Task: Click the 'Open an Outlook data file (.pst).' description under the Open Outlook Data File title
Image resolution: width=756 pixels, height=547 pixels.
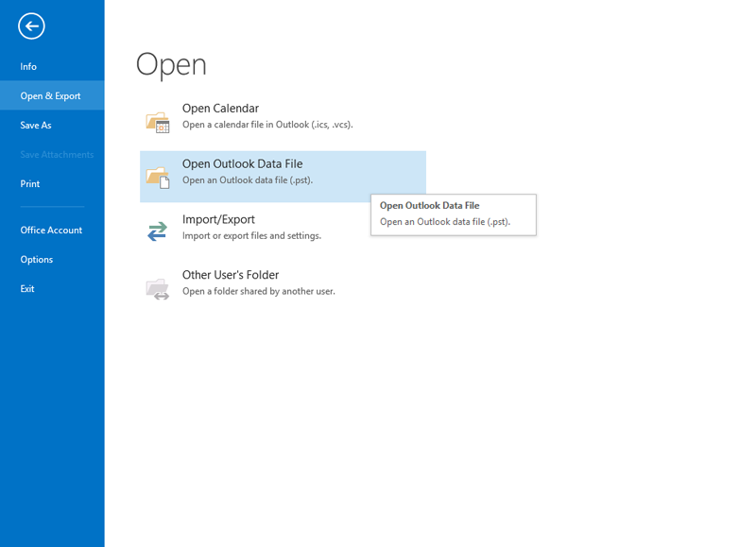Action: 248,180
